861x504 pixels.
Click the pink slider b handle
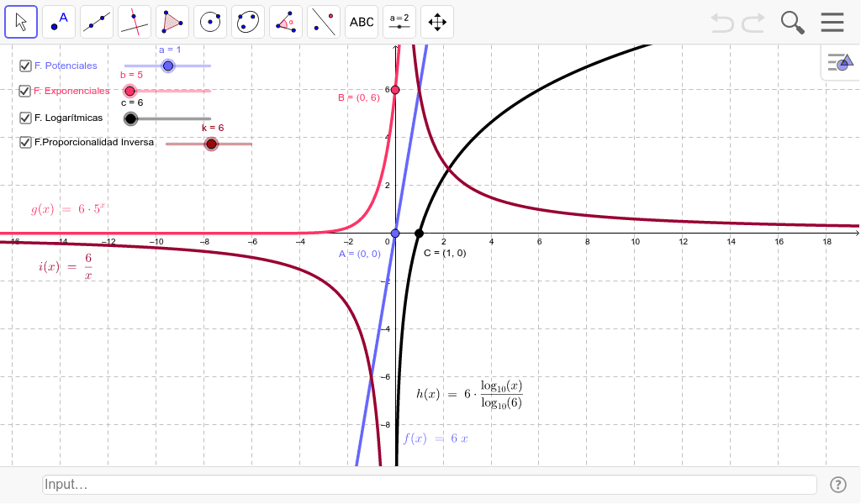pos(129,91)
